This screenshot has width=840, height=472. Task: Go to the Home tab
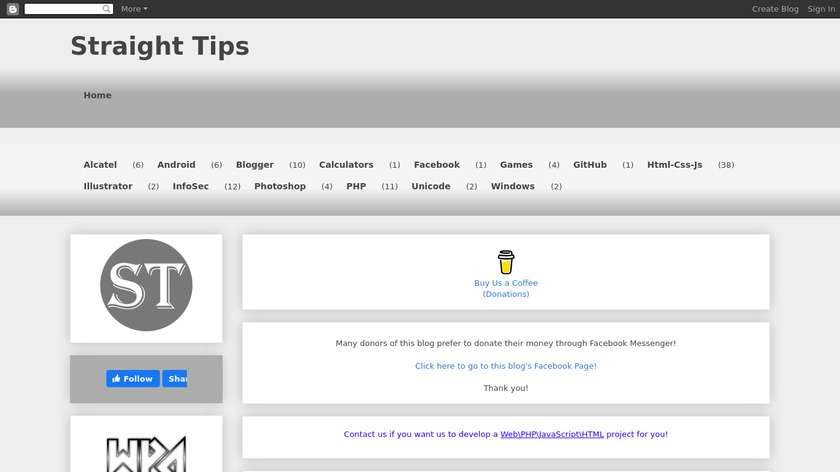coord(98,95)
